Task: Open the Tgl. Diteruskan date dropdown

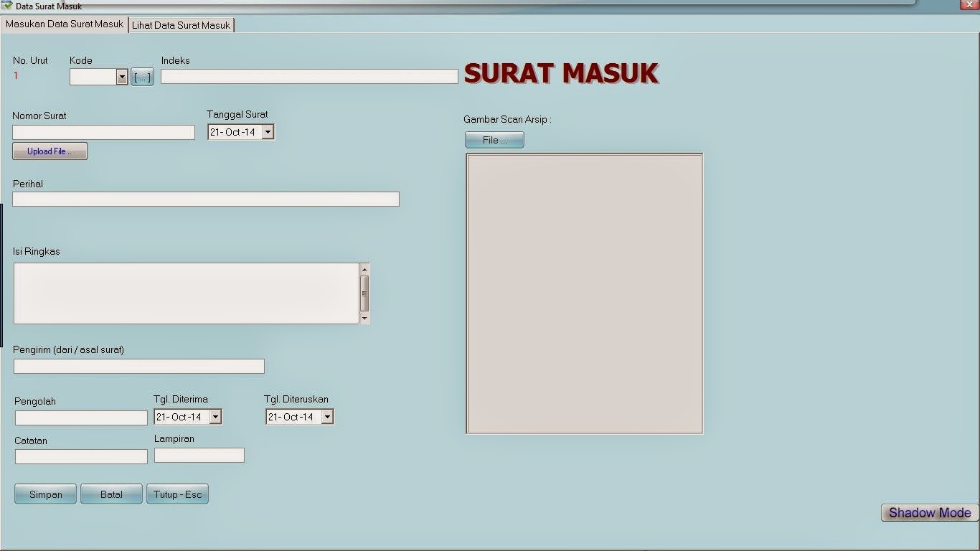Action: (x=327, y=417)
